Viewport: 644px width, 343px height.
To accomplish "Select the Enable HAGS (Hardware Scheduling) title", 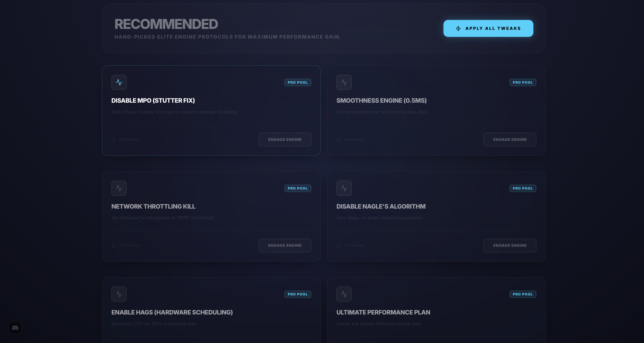I will [172, 312].
